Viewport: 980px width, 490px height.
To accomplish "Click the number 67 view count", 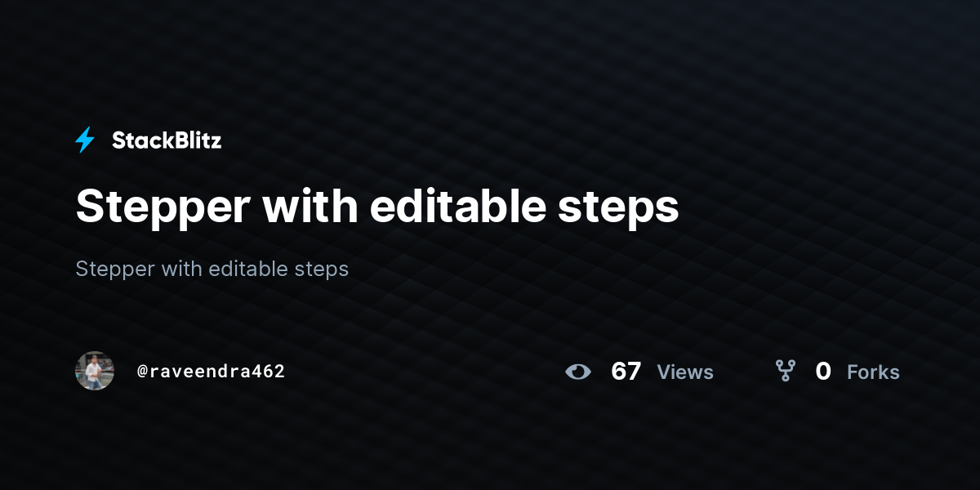I will click(626, 372).
